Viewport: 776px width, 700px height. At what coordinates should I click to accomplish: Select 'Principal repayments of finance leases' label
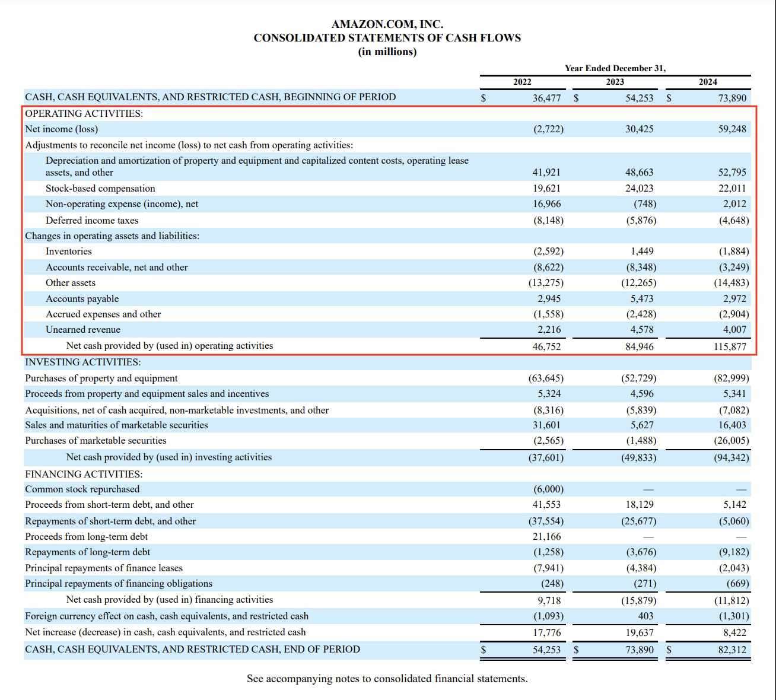point(104,568)
